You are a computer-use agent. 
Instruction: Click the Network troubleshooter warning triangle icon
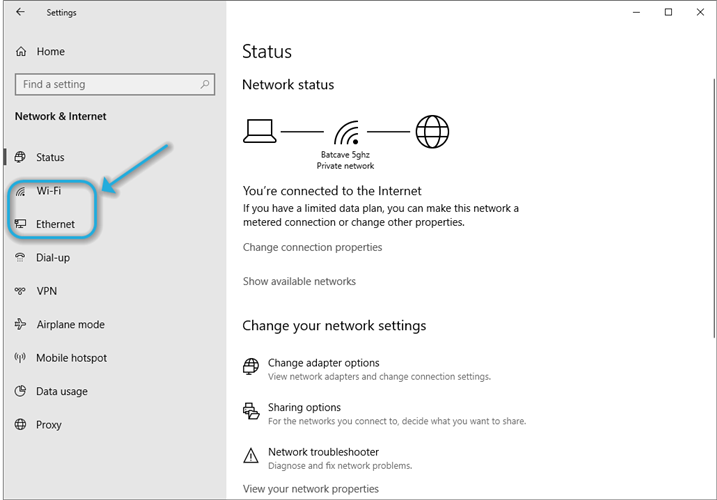[251, 456]
